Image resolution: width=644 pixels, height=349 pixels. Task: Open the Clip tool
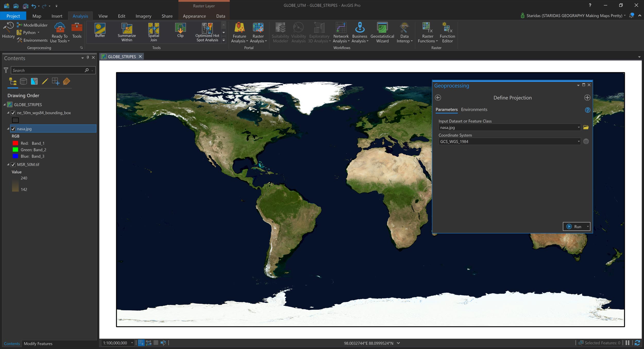pos(180,30)
